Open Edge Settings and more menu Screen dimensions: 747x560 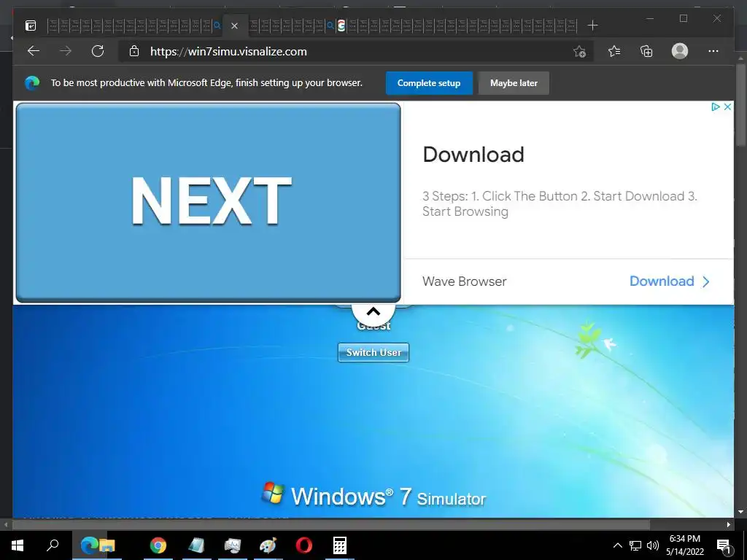click(713, 51)
